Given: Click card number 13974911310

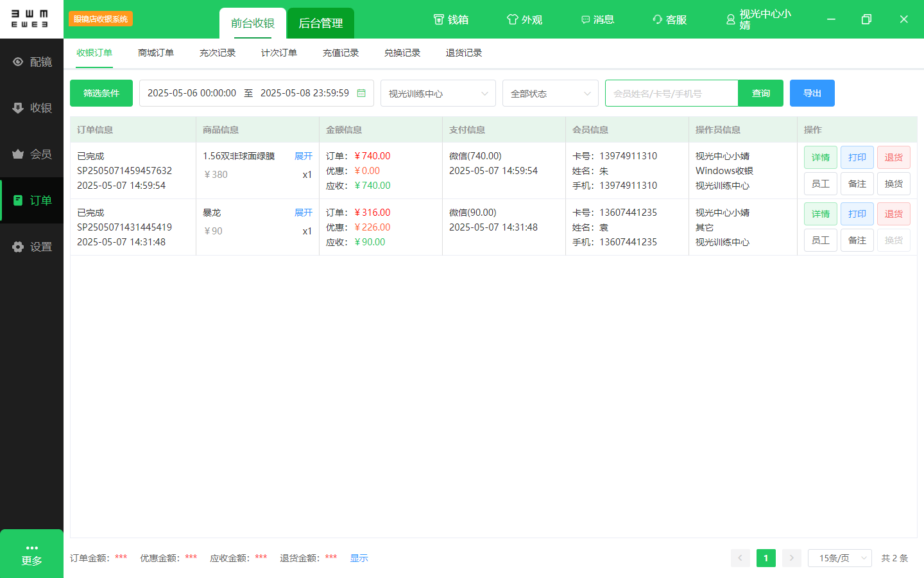Looking at the screenshot, I should [x=628, y=156].
